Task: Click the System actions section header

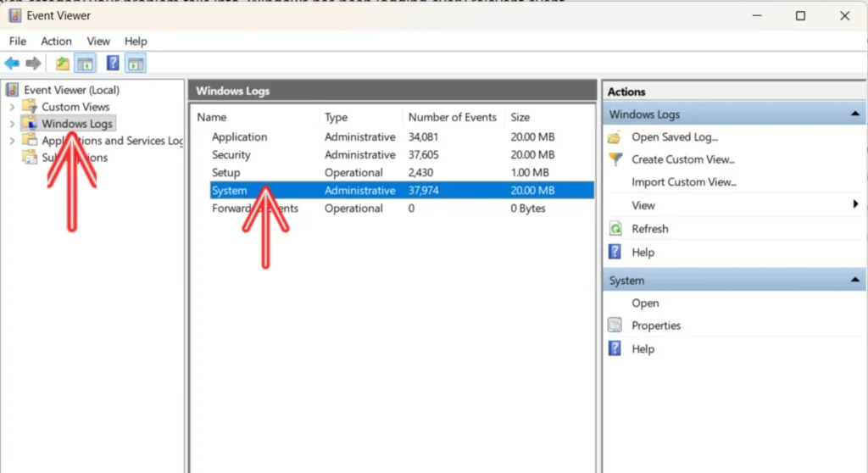Action: coord(734,281)
